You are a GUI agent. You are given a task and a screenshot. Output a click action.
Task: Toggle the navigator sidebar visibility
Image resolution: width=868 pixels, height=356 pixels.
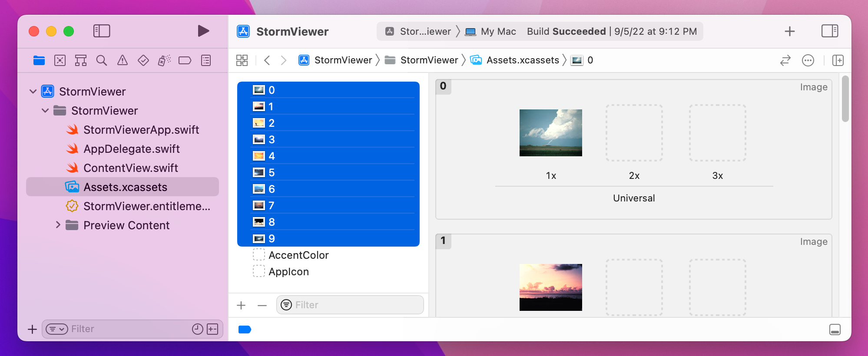coord(102,31)
